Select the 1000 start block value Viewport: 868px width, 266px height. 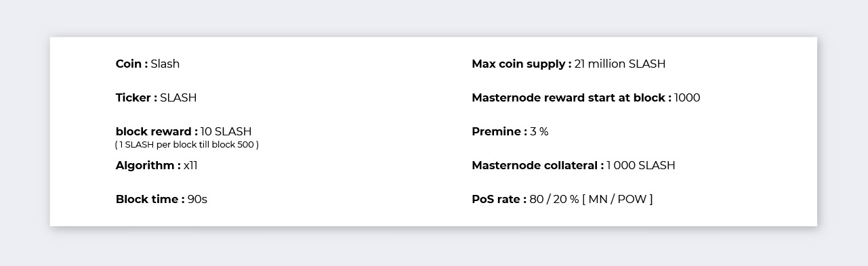pyautogui.click(x=687, y=97)
